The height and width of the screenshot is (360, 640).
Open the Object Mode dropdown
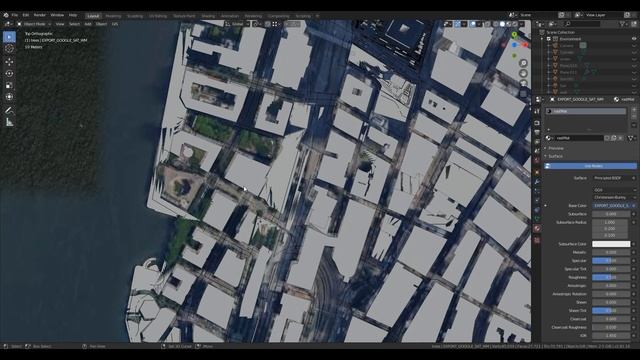(x=34, y=24)
